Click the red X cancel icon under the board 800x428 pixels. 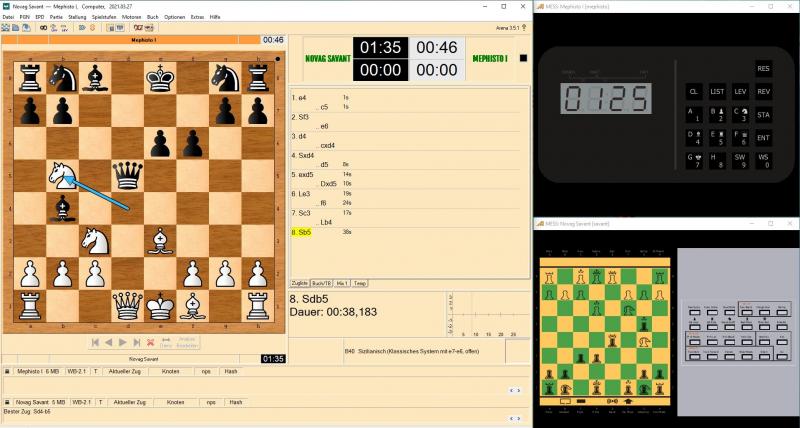click(150, 342)
